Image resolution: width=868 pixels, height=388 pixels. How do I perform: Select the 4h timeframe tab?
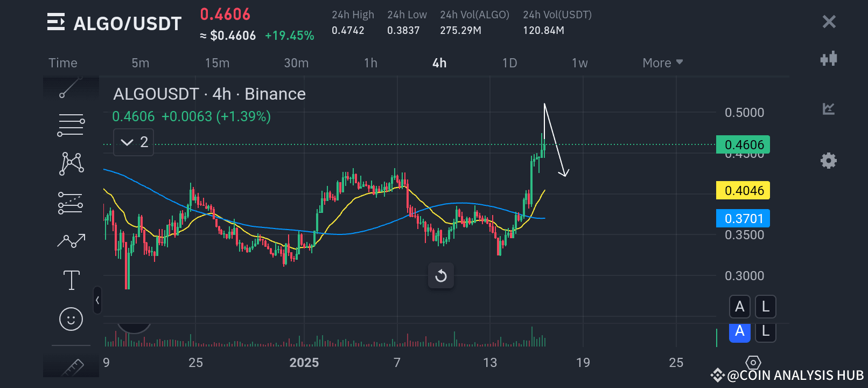coord(439,63)
